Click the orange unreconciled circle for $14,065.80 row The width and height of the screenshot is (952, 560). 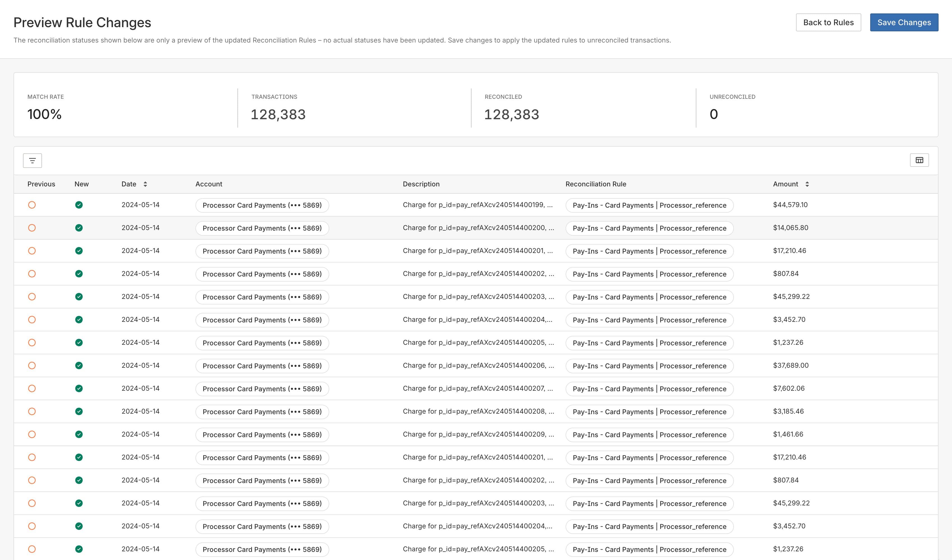(32, 228)
